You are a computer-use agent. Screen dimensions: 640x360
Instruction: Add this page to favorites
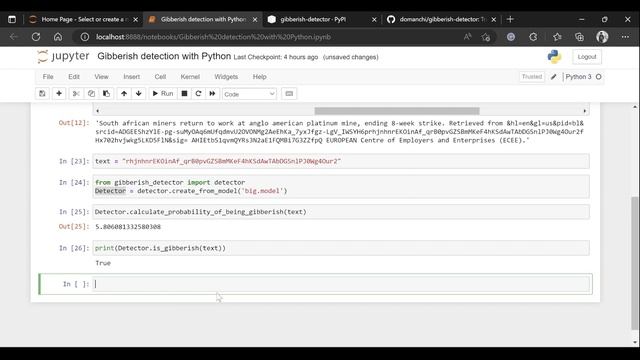[486, 37]
